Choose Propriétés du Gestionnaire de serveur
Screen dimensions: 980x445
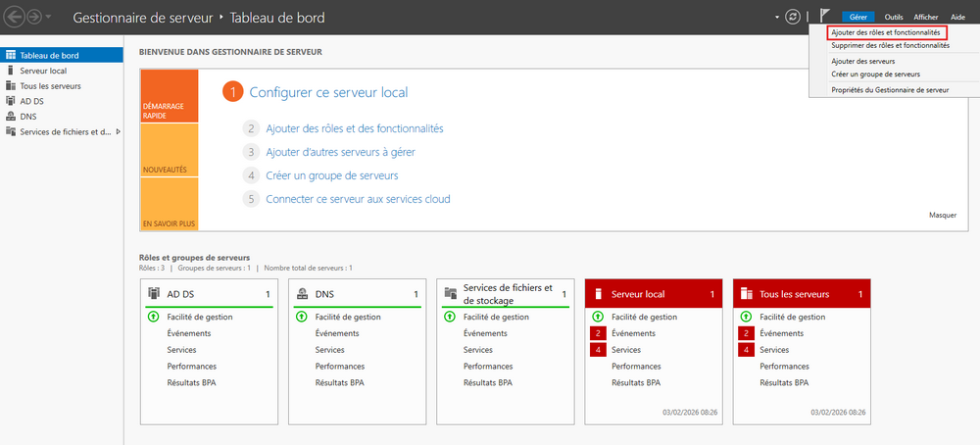[889, 89]
